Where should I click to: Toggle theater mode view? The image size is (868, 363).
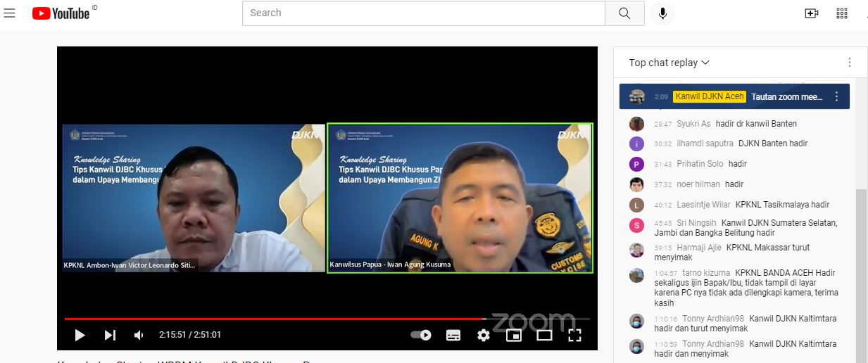point(544,336)
